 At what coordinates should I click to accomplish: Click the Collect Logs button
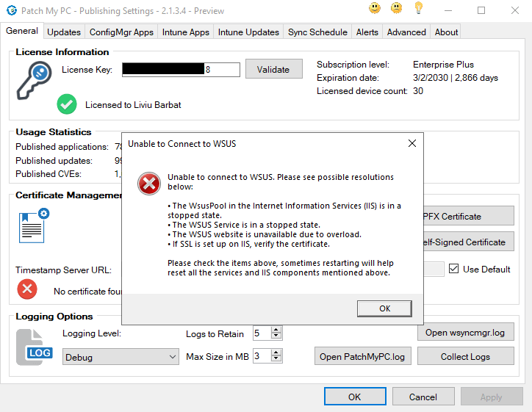465,356
